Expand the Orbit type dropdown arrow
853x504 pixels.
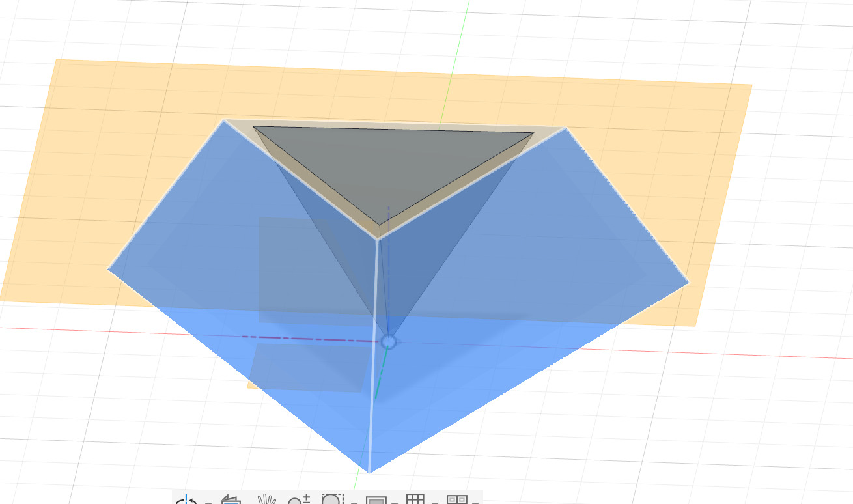tap(208, 502)
